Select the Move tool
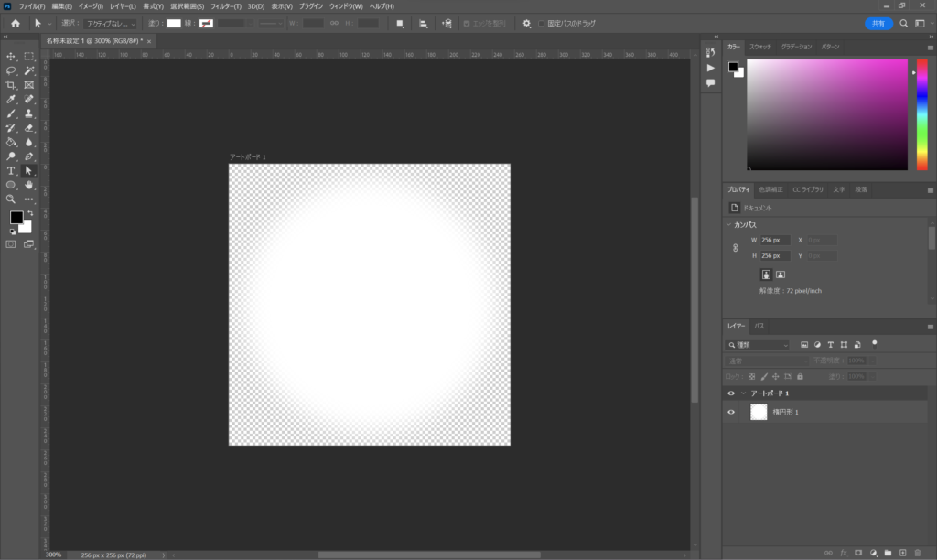This screenshot has height=560, width=937. click(x=12, y=57)
